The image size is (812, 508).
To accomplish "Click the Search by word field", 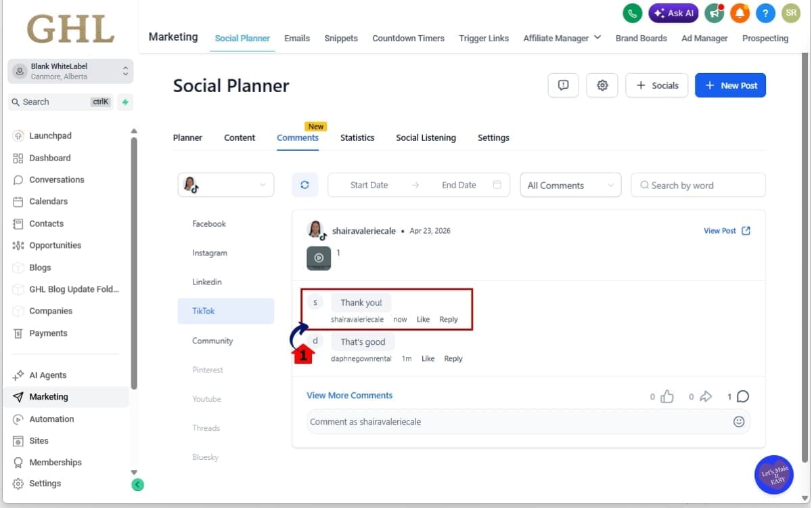I will (698, 185).
